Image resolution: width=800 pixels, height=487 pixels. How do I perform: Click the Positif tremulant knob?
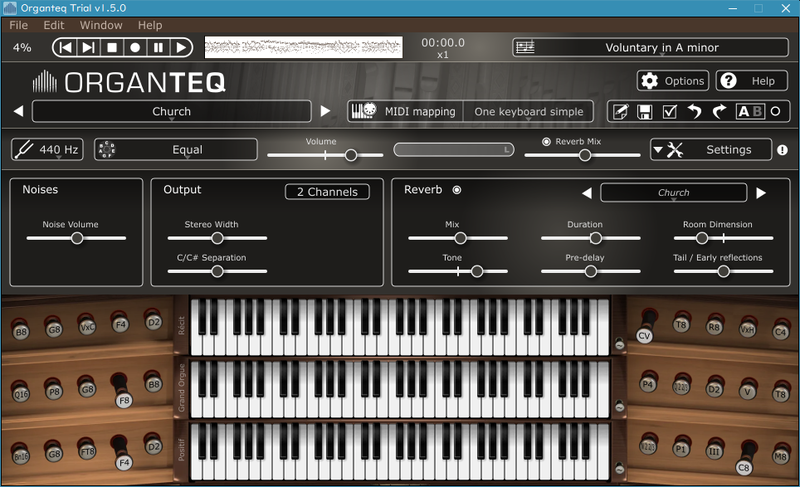[x=619, y=469]
